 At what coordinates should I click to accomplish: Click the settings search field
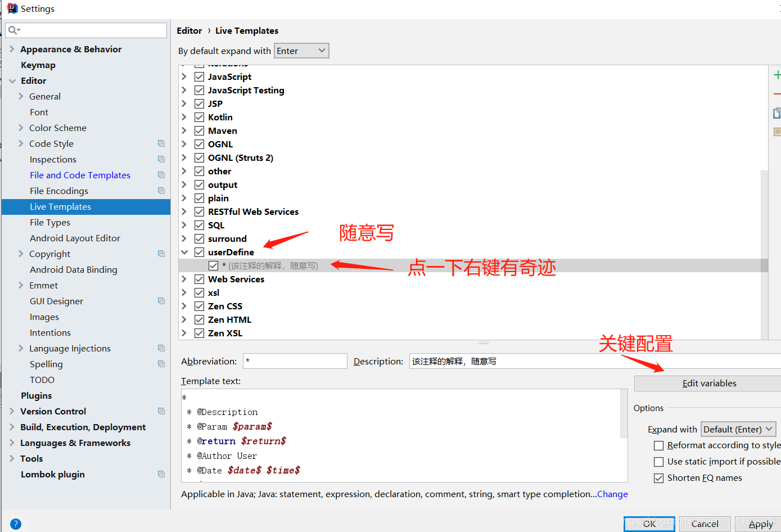(86, 30)
